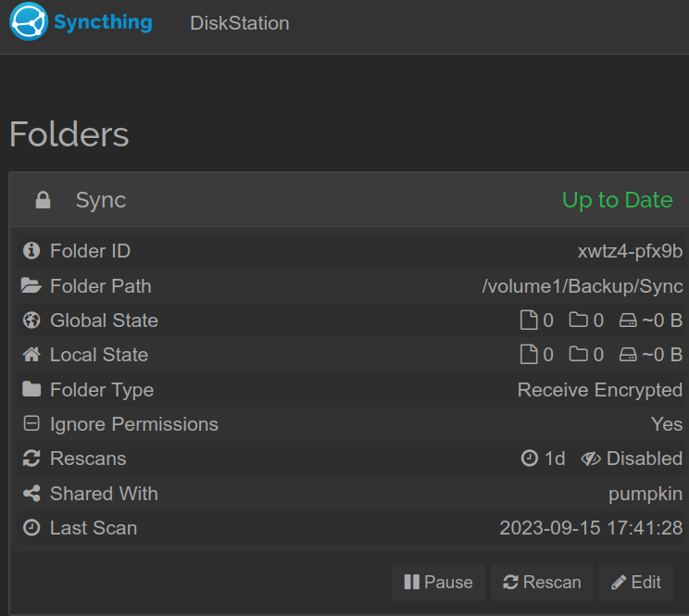Click the Folder ID label

[90, 251]
